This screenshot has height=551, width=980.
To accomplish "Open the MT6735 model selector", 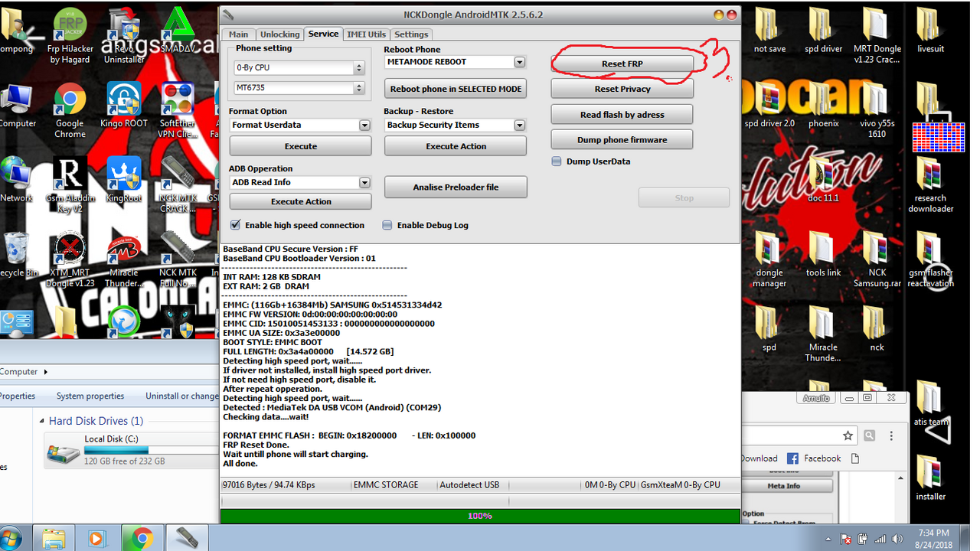I will point(299,88).
